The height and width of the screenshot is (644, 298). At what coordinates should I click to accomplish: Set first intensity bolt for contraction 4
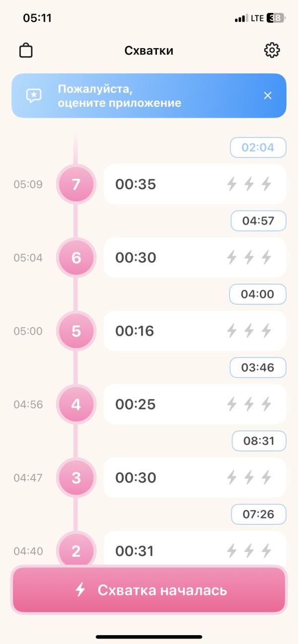pos(232,404)
